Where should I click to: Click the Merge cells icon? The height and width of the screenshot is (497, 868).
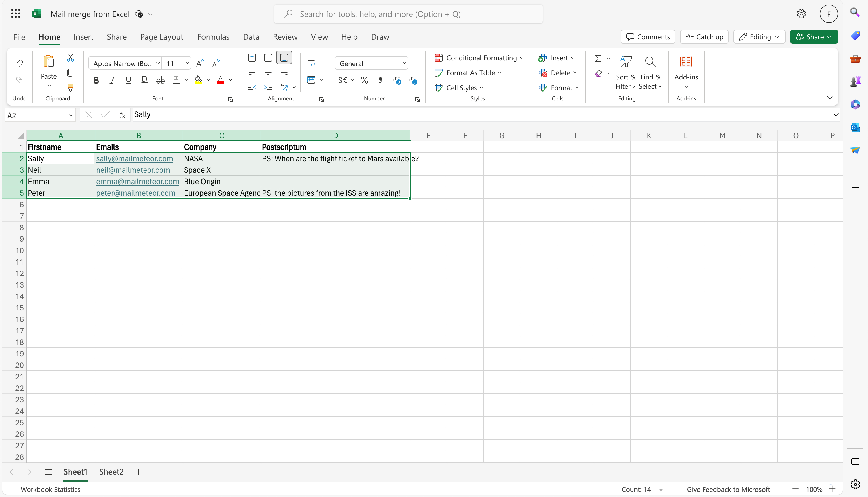pos(311,80)
